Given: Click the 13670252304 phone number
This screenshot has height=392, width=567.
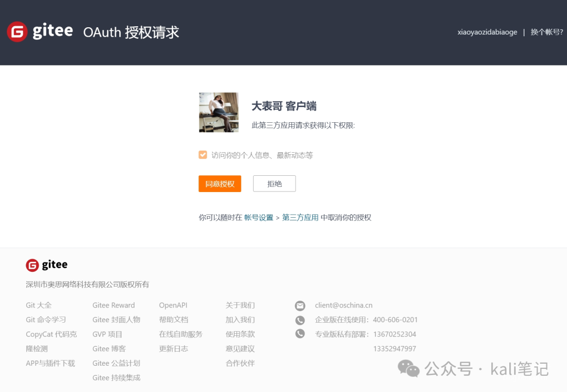Looking at the screenshot, I should (x=394, y=334).
